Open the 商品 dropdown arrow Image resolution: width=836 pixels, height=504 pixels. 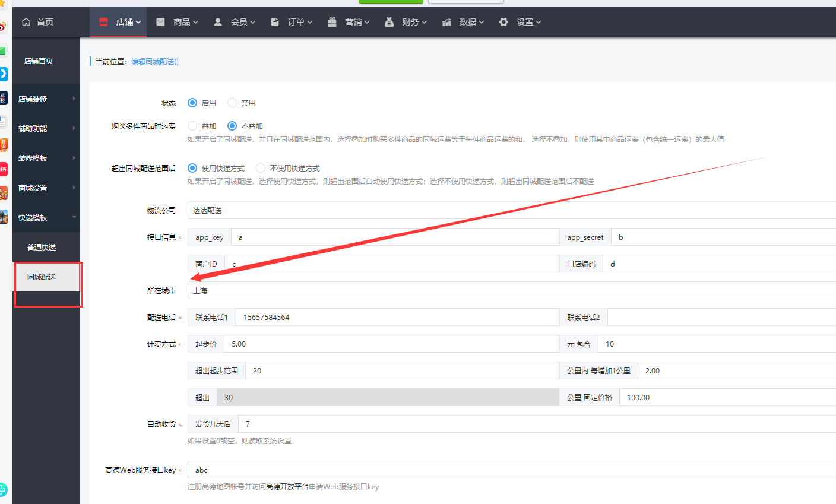(195, 23)
